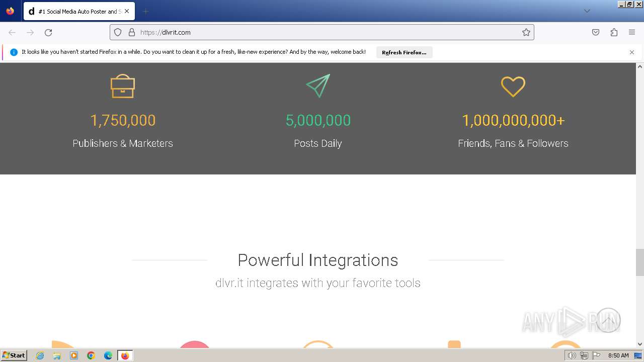Screen dimensions: 644x362
Task: Open network connection tray icon
Action: (584, 355)
